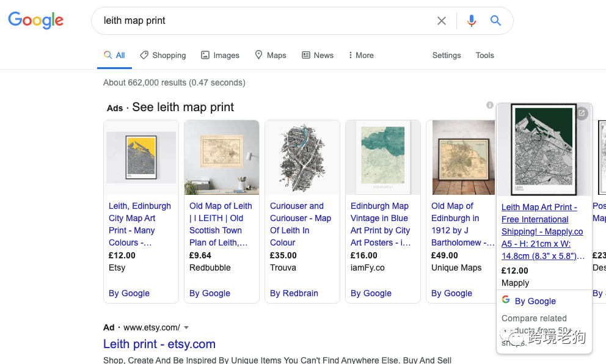
Task: Switch to the Shopping tab
Action: point(162,55)
